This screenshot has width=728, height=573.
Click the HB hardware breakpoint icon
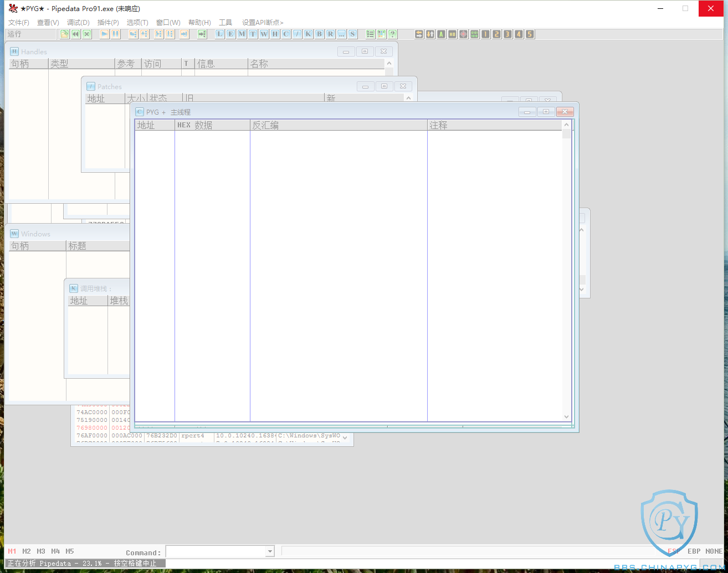tap(452, 34)
